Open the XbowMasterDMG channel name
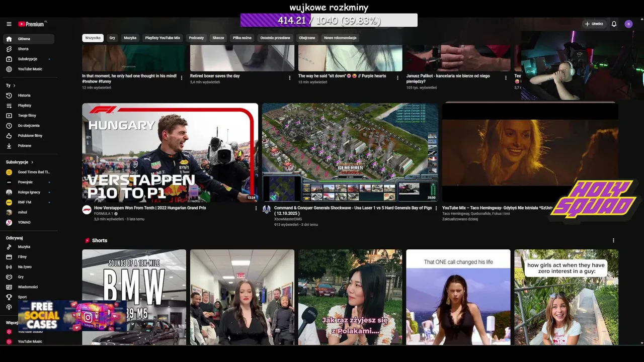The image size is (644, 362). pos(288,219)
